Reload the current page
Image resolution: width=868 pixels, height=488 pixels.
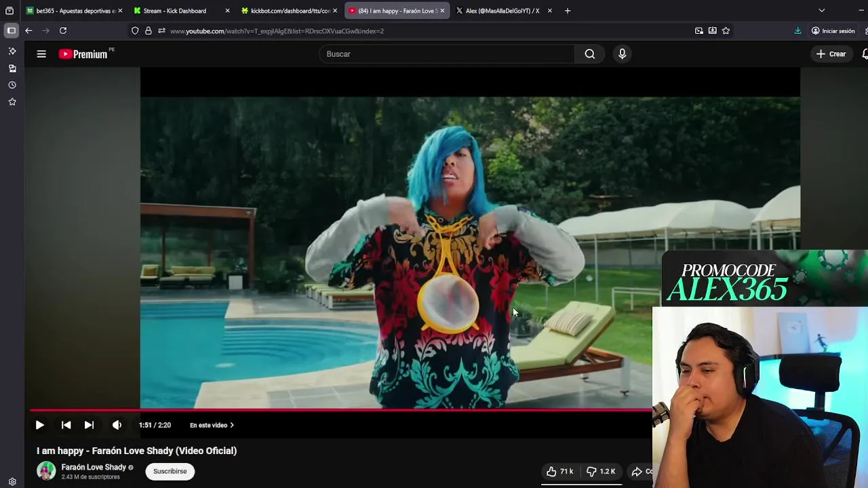pyautogui.click(x=63, y=30)
